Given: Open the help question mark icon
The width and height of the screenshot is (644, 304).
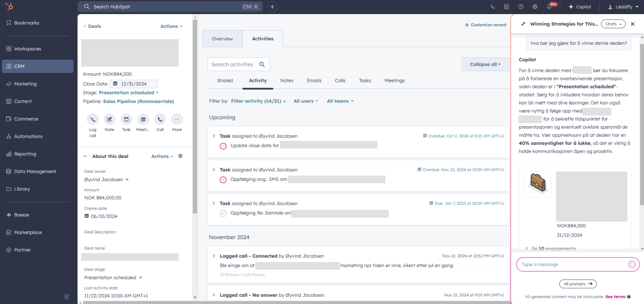Looking at the screenshot, I should [521, 7].
